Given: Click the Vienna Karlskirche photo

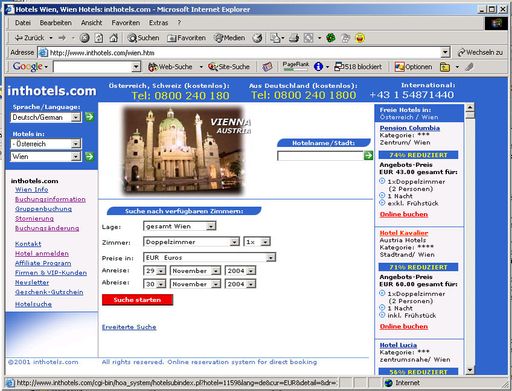Looking at the screenshot, I should tap(185, 150).
